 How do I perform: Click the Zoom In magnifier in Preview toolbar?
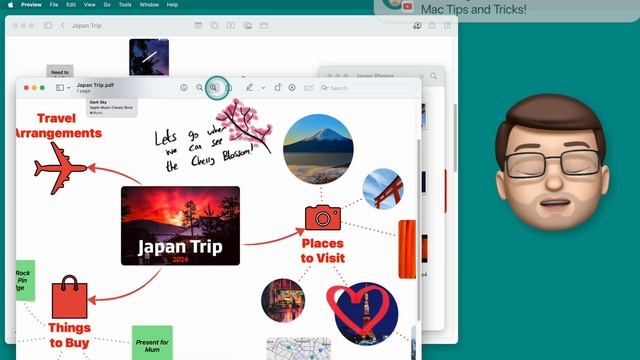pos(213,87)
